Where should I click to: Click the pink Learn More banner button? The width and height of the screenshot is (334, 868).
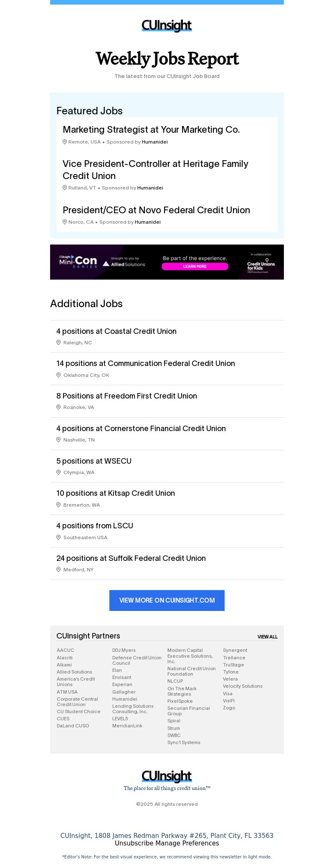(195, 266)
